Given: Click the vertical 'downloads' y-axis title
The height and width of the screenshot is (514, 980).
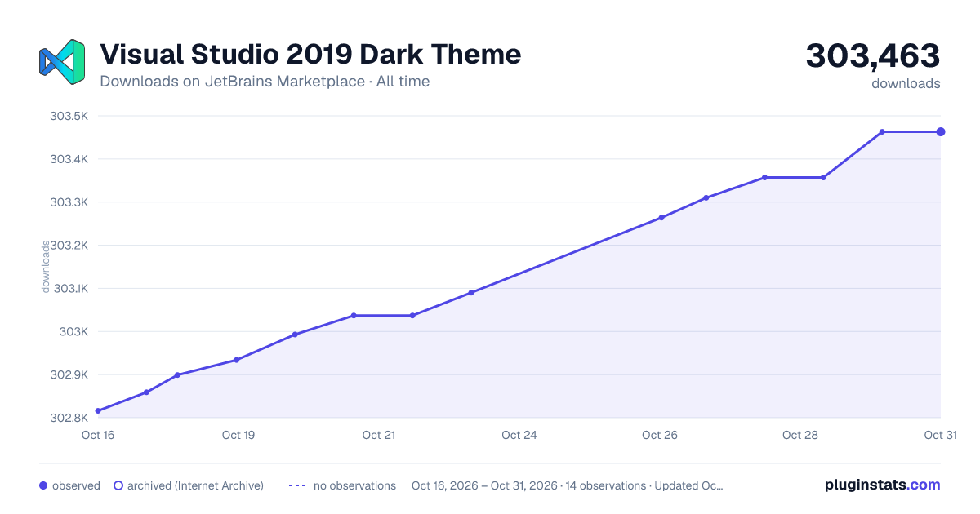Looking at the screenshot, I should (46, 267).
